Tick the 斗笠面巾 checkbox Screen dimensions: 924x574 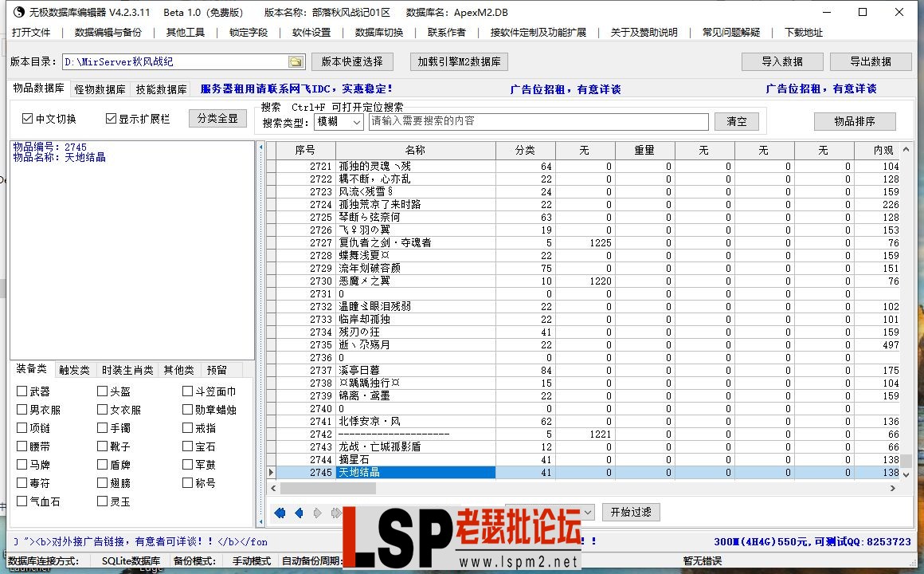[187, 391]
